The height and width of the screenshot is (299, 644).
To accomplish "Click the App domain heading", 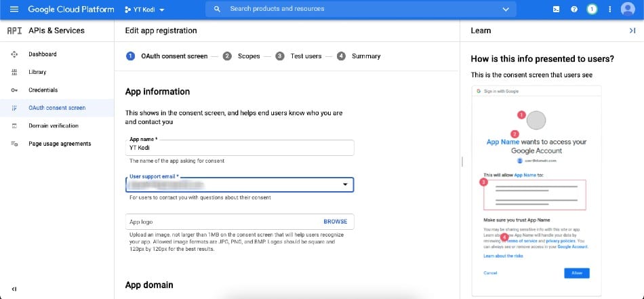I will 149,285.
